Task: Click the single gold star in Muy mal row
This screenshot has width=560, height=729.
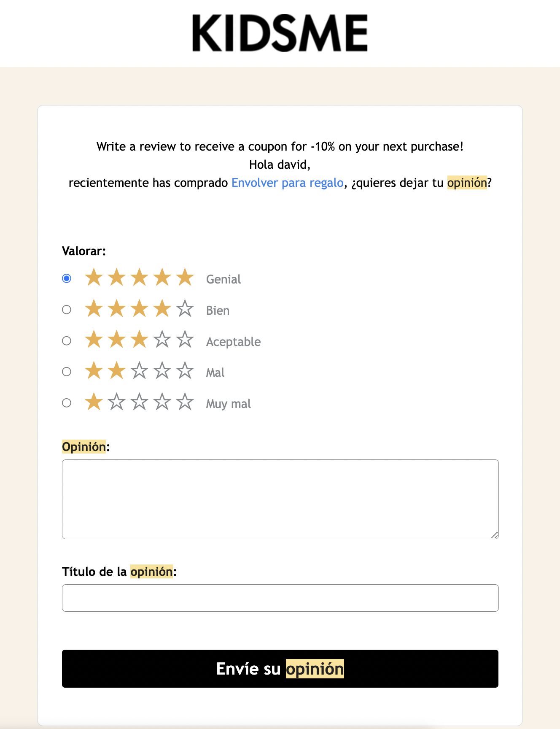Action: tap(94, 402)
